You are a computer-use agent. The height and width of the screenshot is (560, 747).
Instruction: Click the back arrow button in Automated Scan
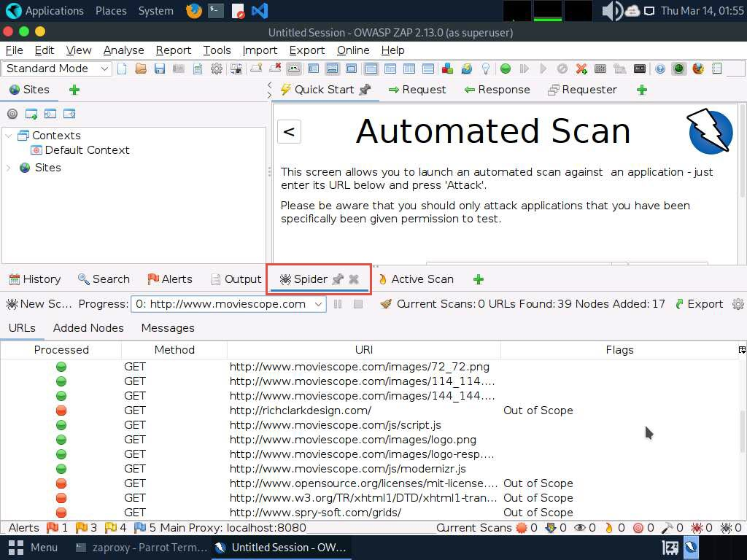click(289, 131)
